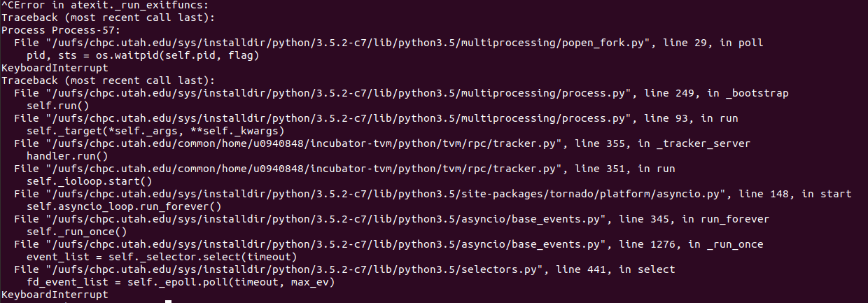
Task: Click 'handler.run()' traceback line
Action: [67, 157]
